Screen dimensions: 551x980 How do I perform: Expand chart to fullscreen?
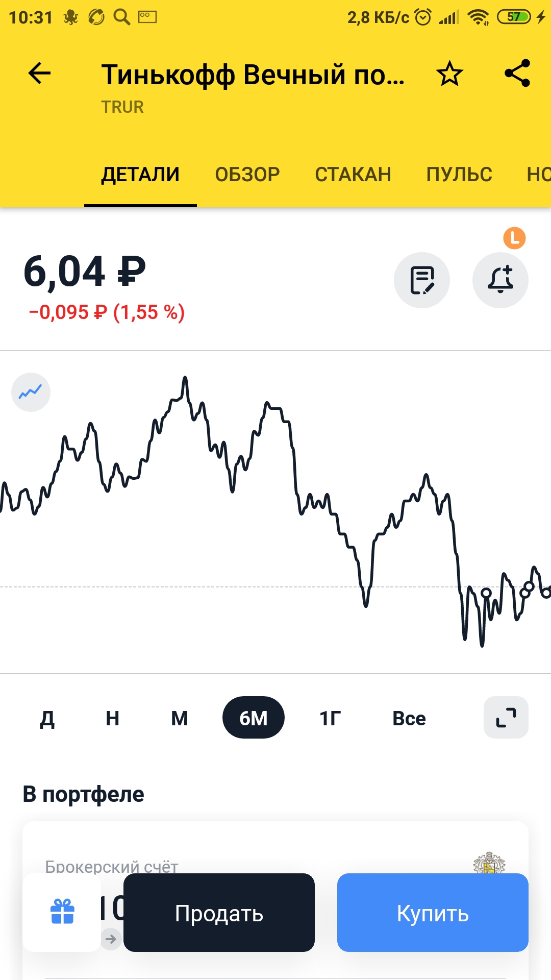506,718
